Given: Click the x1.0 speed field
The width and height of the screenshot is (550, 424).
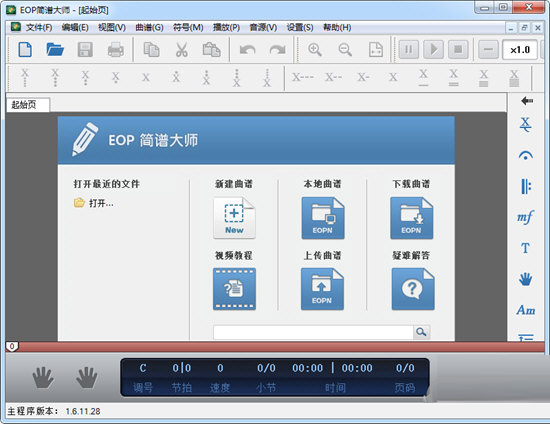Looking at the screenshot, I should 519,50.
